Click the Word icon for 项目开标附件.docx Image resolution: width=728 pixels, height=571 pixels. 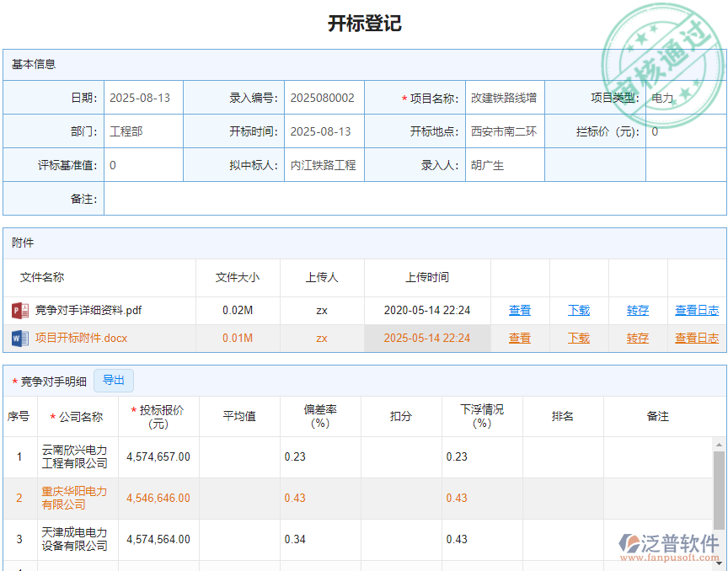click(19, 338)
